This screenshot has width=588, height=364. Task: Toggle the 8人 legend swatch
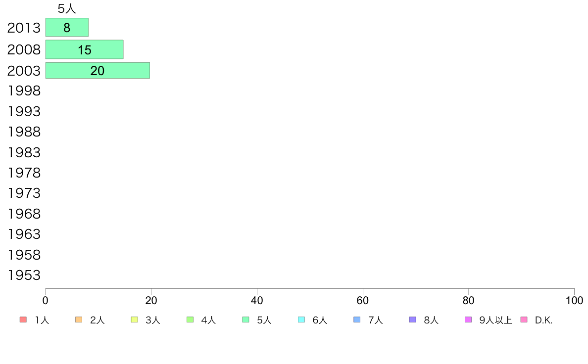point(413,320)
